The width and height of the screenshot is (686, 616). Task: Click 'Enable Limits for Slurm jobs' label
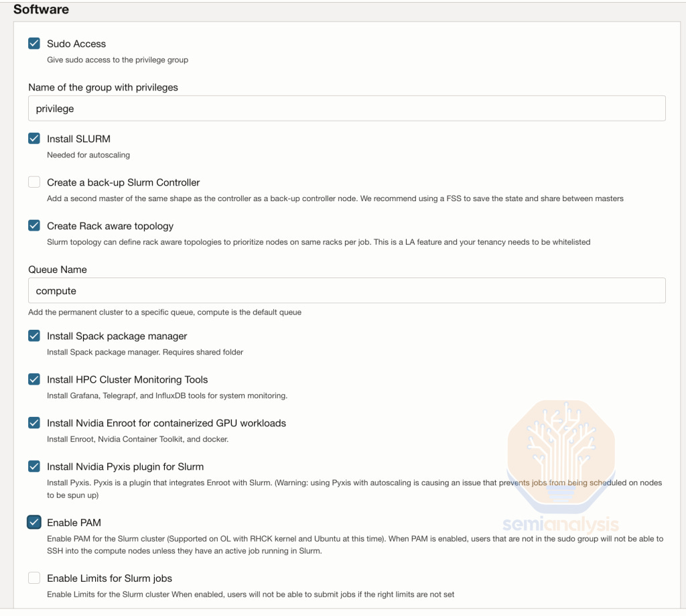(x=109, y=578)
